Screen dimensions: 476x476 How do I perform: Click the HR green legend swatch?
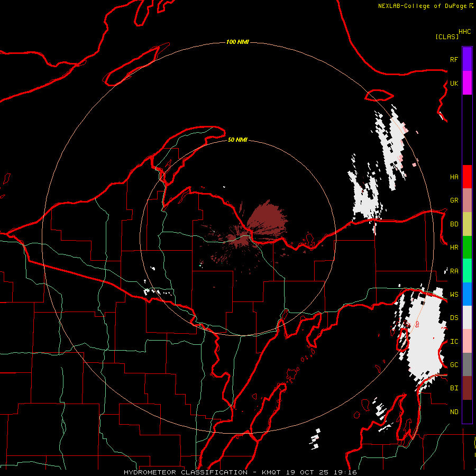click(x=467, y=247)
